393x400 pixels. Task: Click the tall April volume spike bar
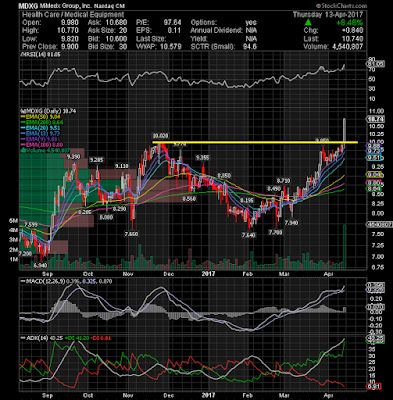[x=345, y=247]
